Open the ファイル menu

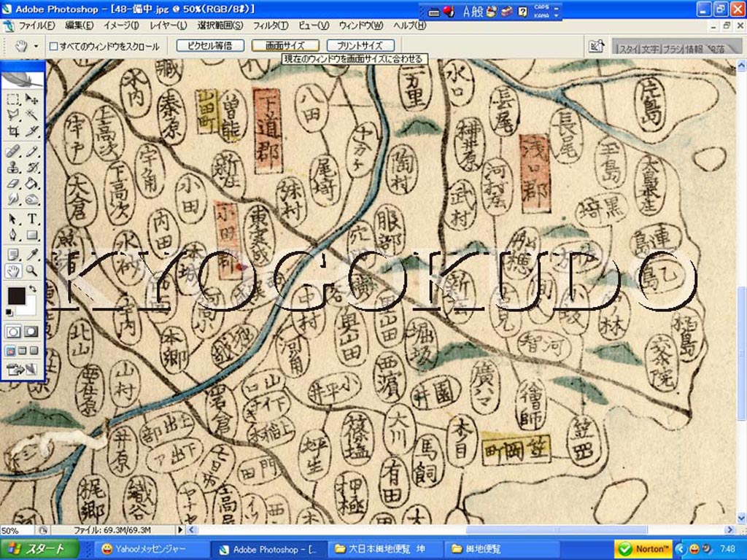click(x=36, y=26)
